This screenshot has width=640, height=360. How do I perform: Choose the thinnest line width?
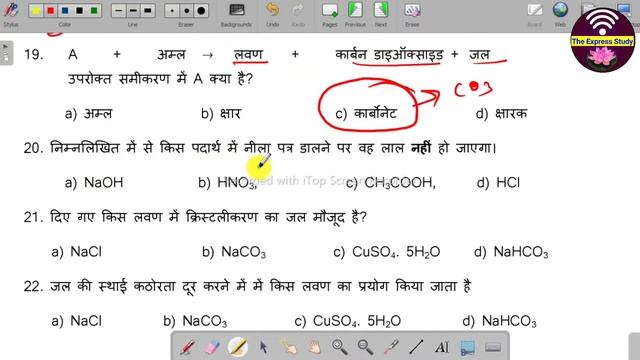coord(119,11)
